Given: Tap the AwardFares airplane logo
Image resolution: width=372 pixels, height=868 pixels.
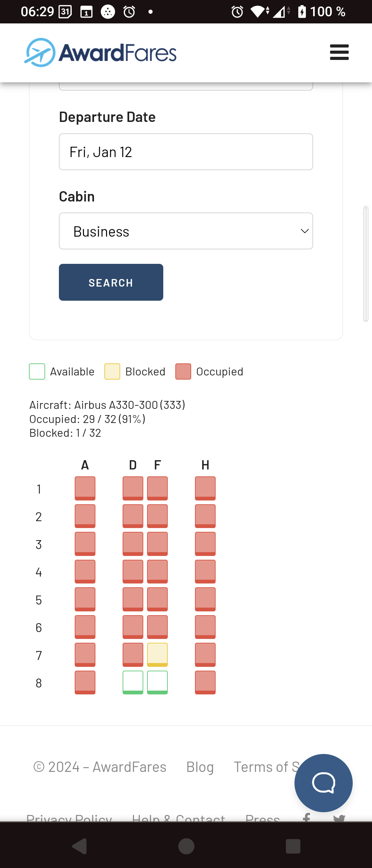Looking at the screenshot, I should click(x=40, y=52).
